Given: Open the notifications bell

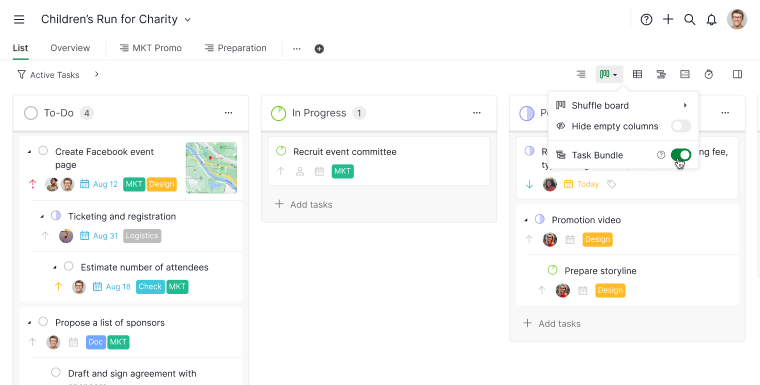Looking at the screenshot, I should pyautogui.click(x=711, y=19).
